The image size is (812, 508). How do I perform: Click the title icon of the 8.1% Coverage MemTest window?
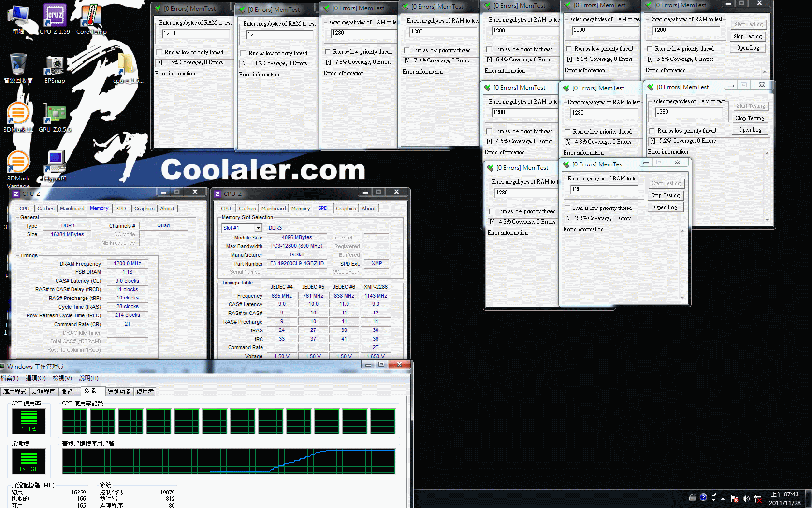(242, 10)
